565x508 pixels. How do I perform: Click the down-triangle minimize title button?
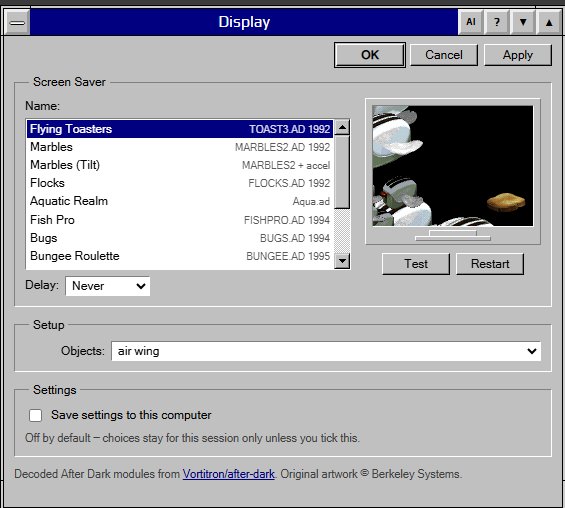523,22
